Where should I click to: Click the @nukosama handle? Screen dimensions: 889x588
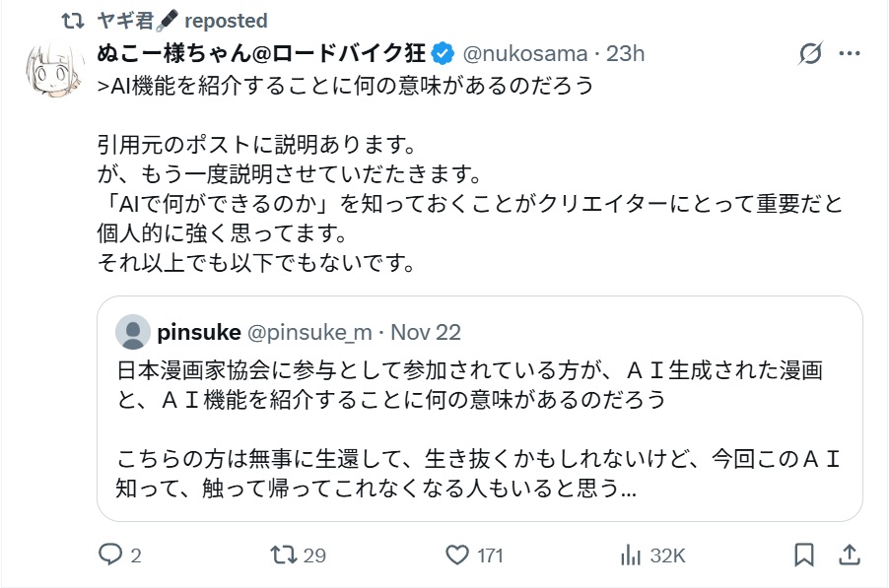click(x=524, y=53)
